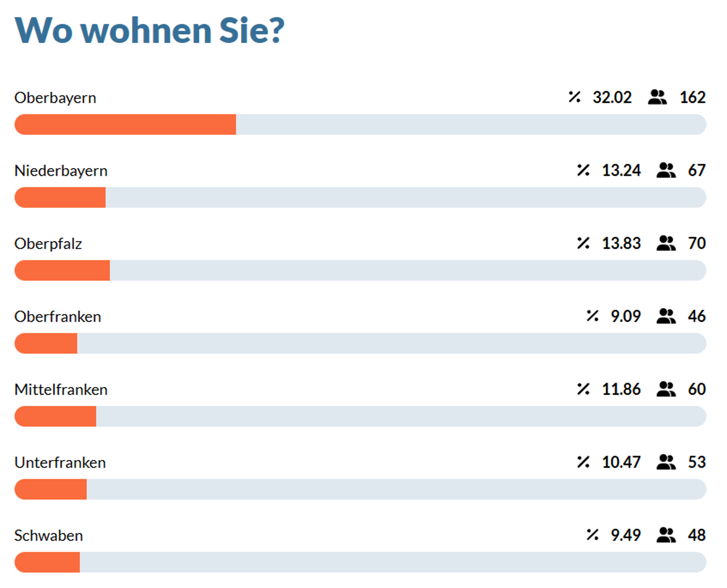
Task: Click the orange Oberbayern progress bar
Action: (x=125, y=125)
